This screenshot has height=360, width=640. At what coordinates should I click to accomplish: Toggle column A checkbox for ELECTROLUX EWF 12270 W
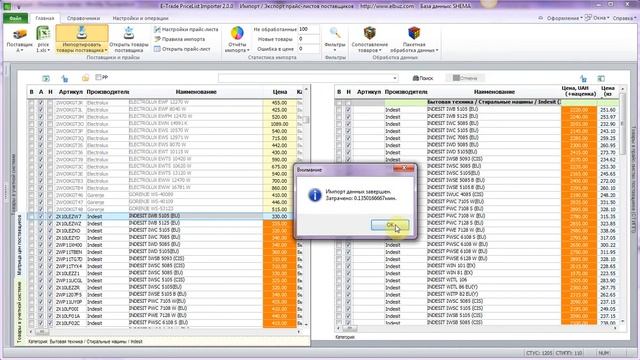41,103
